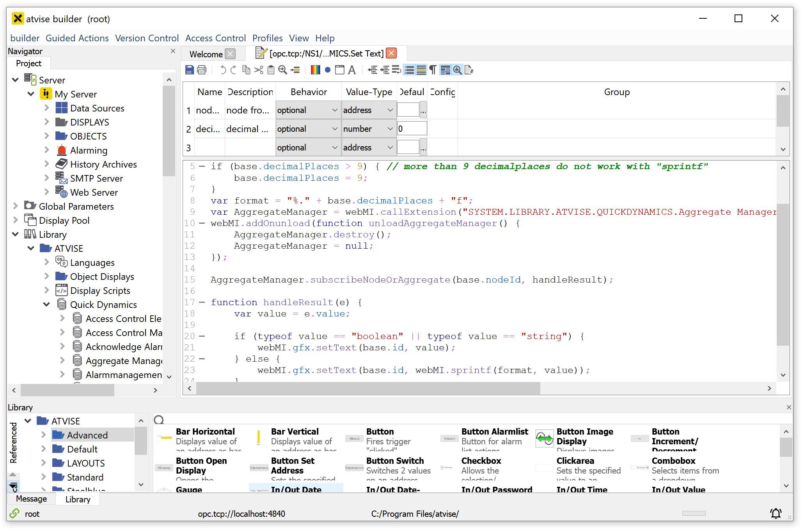Switch to the Welcome tab
The image size is (804, 532).
pos(206,54)
